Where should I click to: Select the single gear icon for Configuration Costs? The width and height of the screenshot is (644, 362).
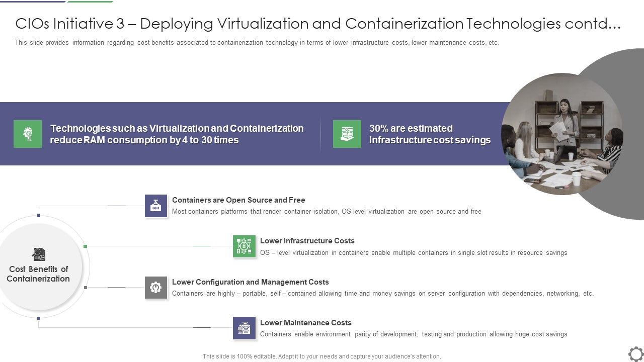click(156, 287)
